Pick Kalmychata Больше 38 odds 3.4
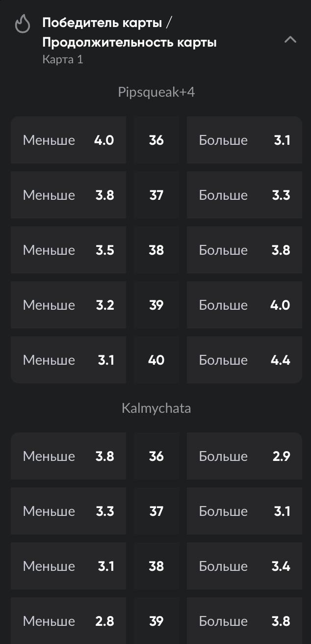 point(244,566)
